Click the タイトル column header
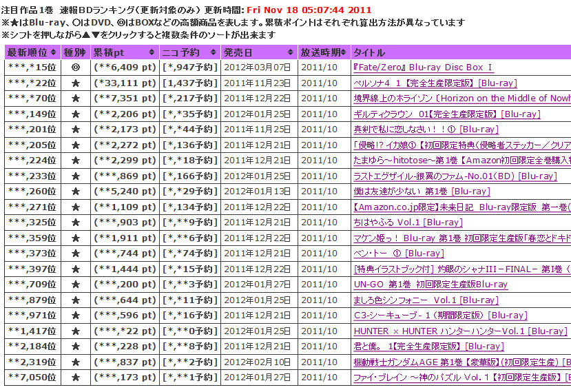Image resolution: width=571 pixels, height=392 pixels. click(x=369, y=52)
